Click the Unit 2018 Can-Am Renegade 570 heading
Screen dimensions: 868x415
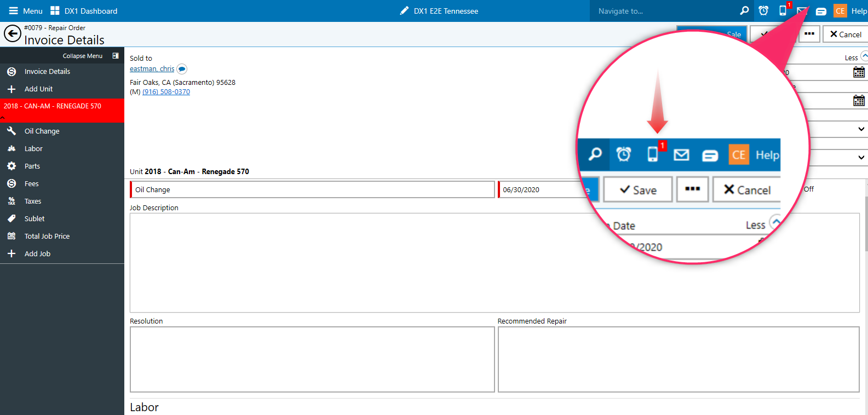coord(189,171)
